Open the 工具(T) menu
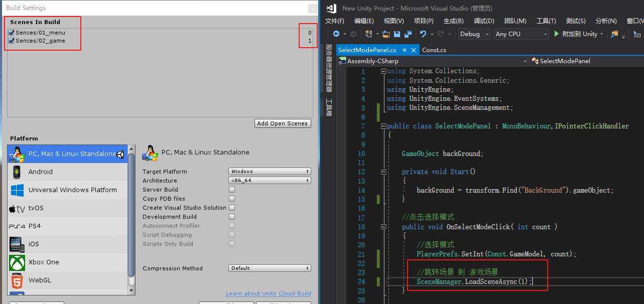644x304 pixels. pos(546,21)
